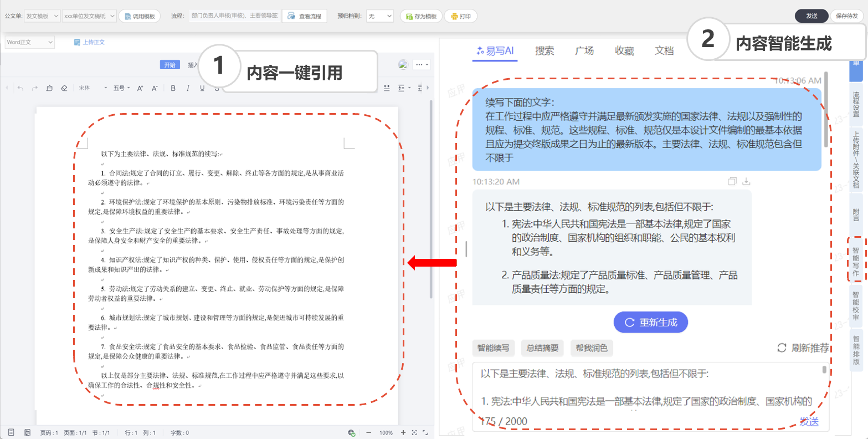
Task: Open the 智能校审 side tab
Action: 856,305
